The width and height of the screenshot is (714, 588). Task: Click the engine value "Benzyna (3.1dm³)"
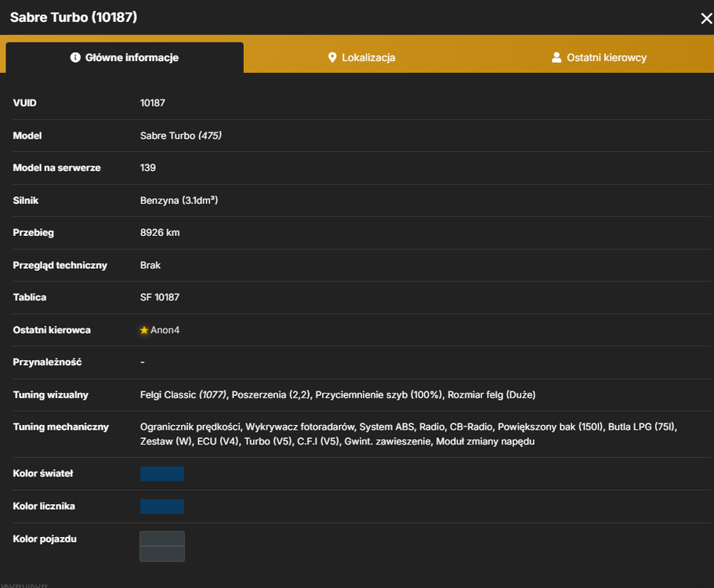click(x=179, y=201)
